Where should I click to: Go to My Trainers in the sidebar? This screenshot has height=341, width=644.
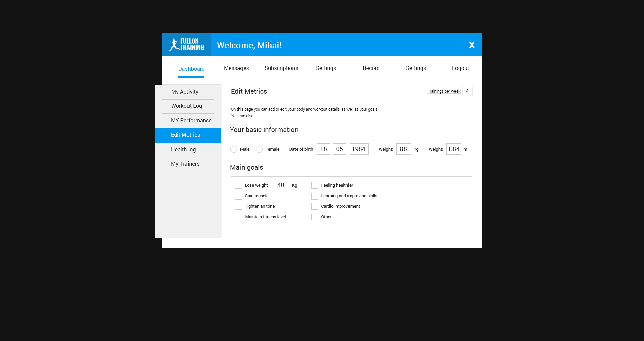point(185,164)
